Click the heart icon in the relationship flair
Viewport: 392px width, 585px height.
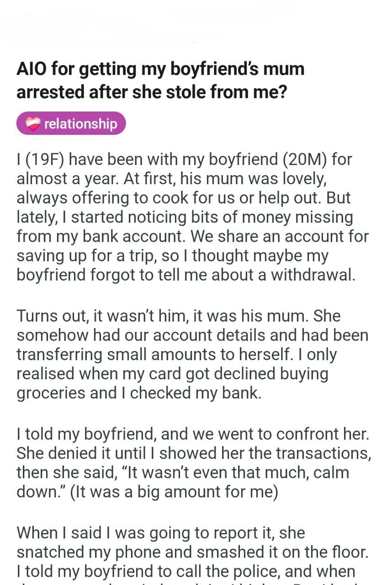click(32, 123)
